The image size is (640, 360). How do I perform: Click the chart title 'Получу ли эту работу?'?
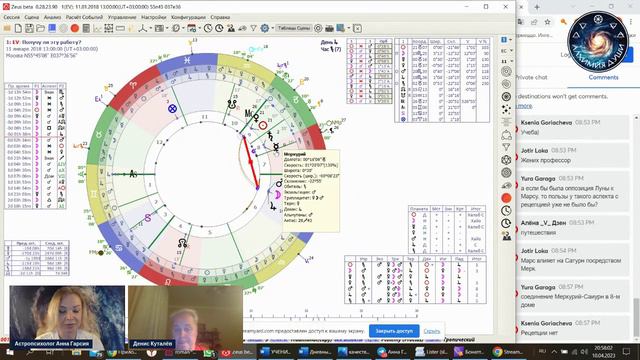click(x=51, y=42)
